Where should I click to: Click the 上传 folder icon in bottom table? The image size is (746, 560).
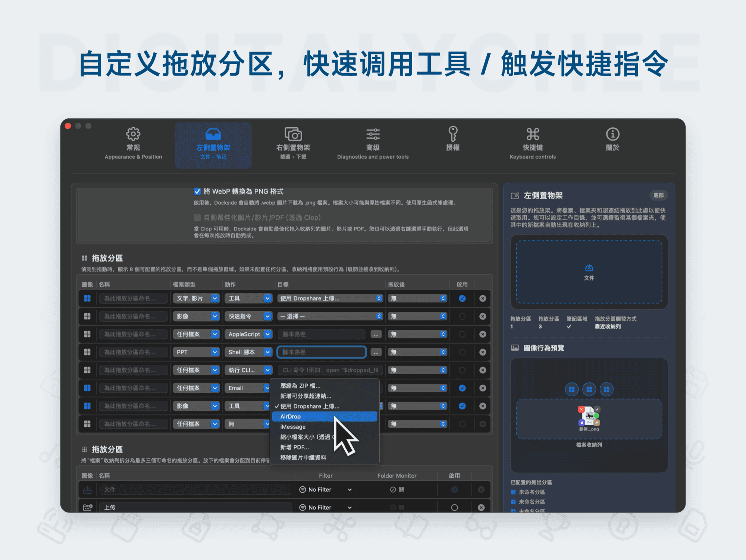(87, 507)
